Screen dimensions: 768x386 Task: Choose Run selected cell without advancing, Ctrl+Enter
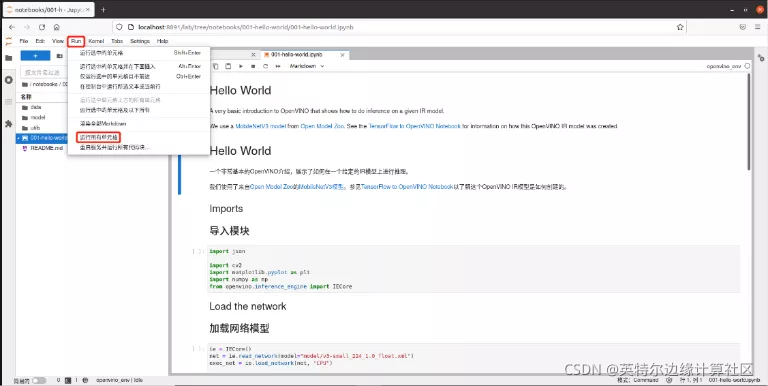pyautogui.click(x=139, y=76)
